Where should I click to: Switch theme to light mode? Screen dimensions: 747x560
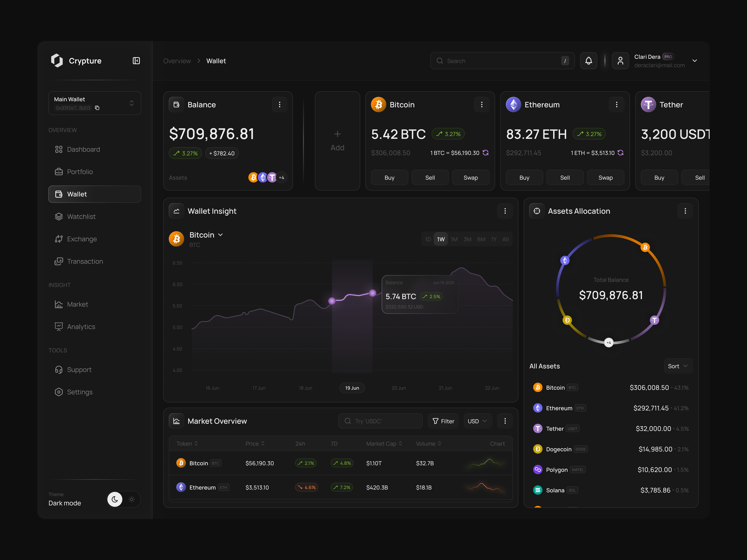[132, 499]
